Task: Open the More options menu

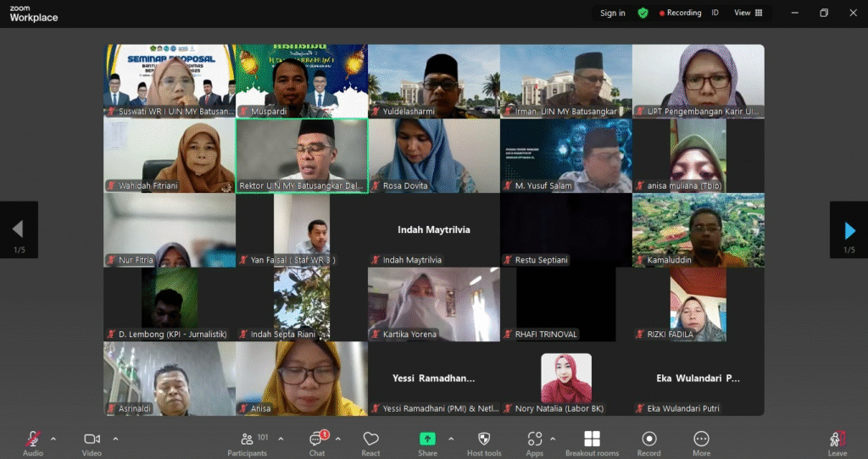Action: pos(701,439)
